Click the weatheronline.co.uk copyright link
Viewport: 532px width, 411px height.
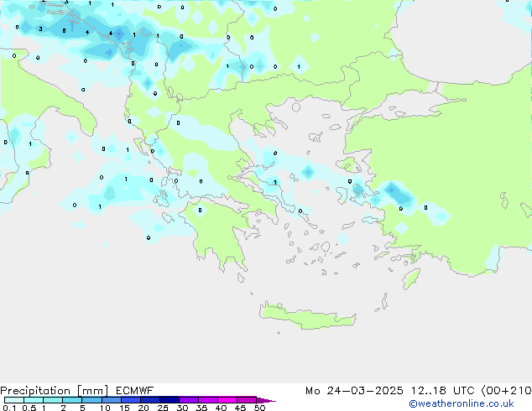pos(462,403)
